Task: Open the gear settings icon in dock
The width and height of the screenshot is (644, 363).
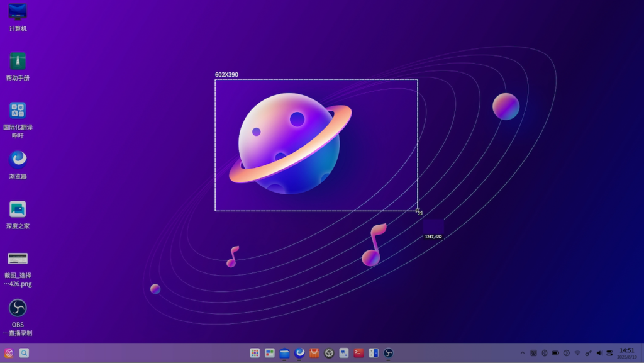Action: click(329, 353)
